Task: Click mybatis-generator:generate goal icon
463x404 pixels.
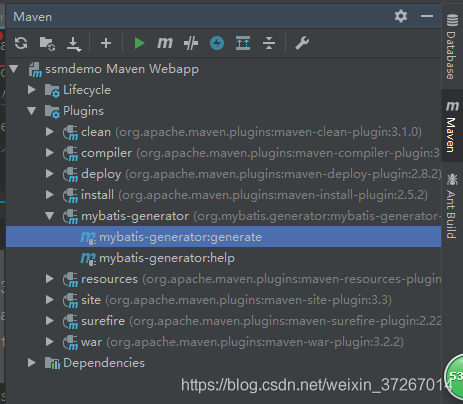Action: [88, 237]
